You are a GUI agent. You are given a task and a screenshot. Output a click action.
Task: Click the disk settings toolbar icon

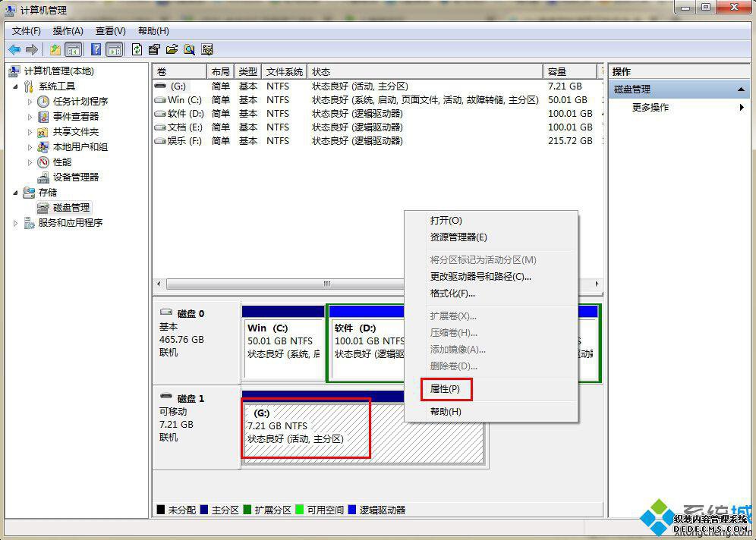click(x=207, y=49)
